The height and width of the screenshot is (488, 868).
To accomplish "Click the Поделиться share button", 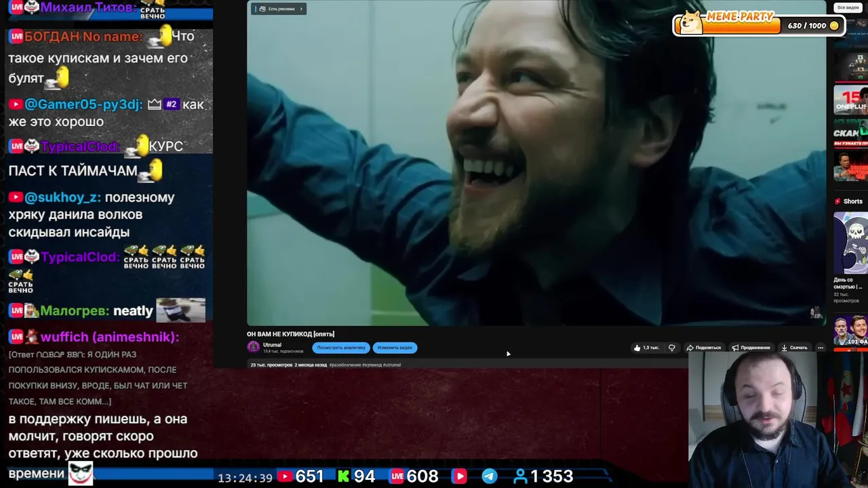I will (704, 348).
